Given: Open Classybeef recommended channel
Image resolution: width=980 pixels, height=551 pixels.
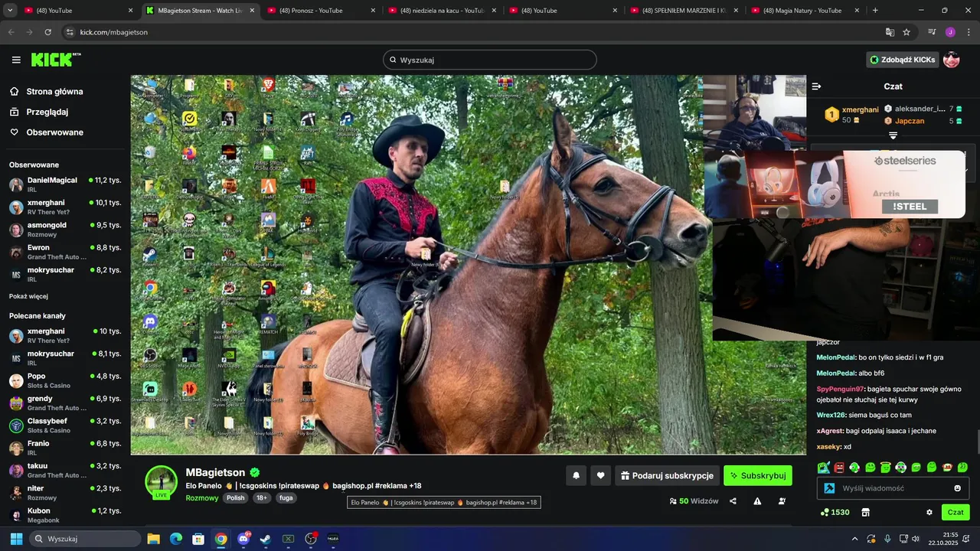Looking at the screenshot, I should coord(65,425).
